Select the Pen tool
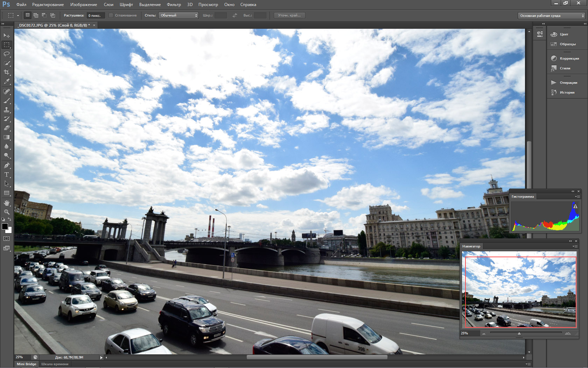 coord(7,165)
